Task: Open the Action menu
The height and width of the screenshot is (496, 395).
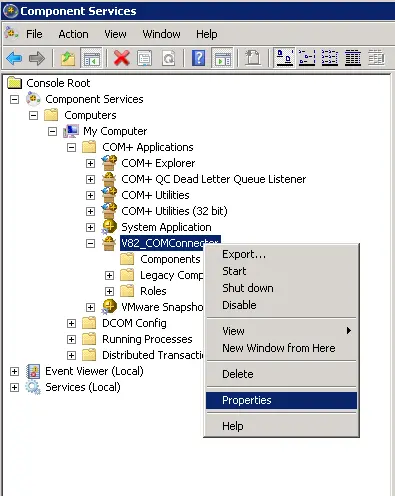Action: (x=73, y=34)
